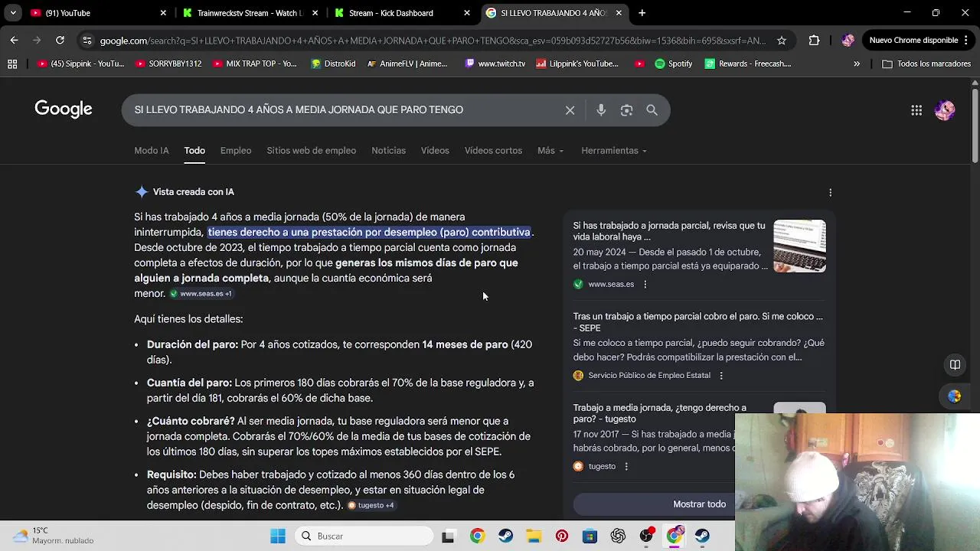Switch to Vídeos cortos results

(x=493, y=151)
